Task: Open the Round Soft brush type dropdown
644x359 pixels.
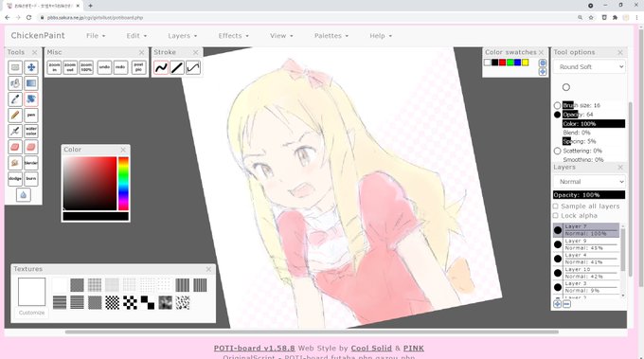Action: click(x=589, y=66)
